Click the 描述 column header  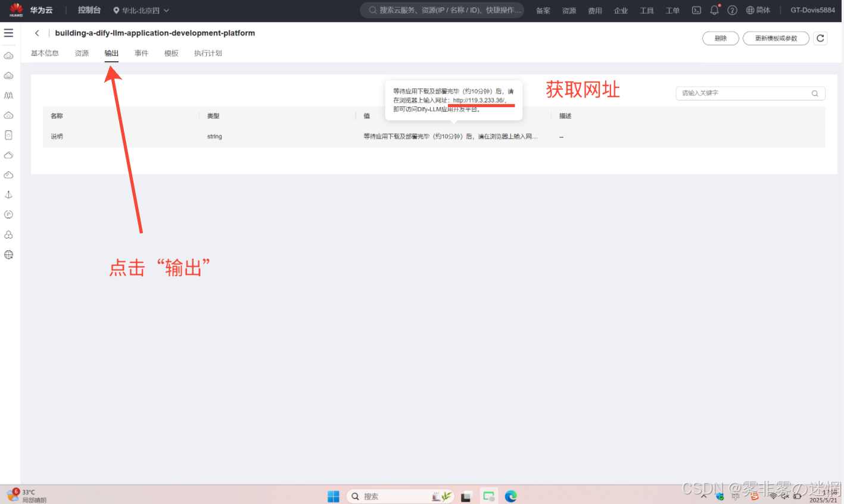pos(565,116)
